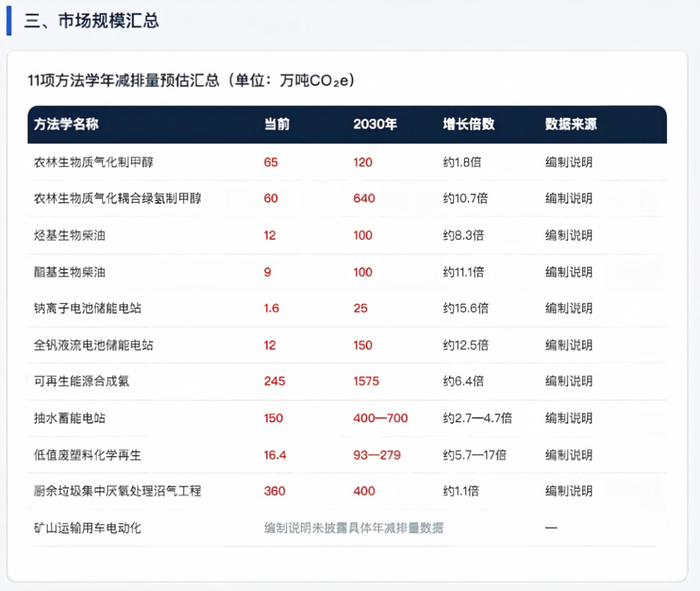Screen dimensions: 700x591
Task: Select the table title 11项方法学年减排量预估汇总
Action: (123, 80)
